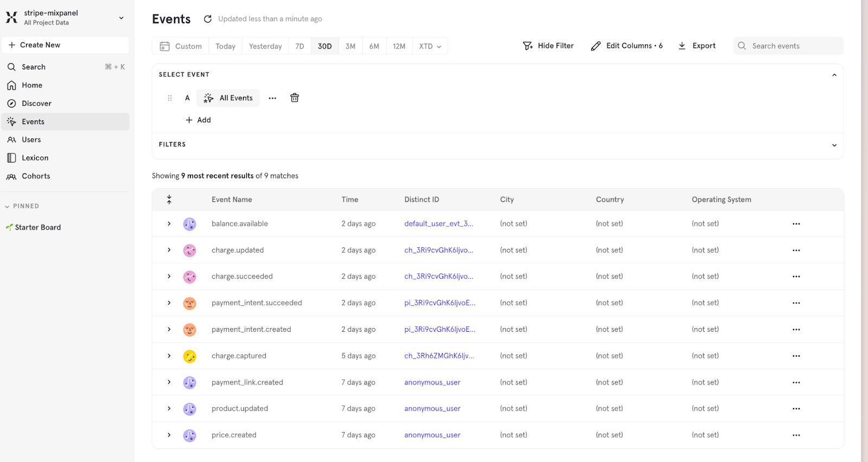The image size is (868, 462).
Task: Open row menu for balance.available
Action: click(796, 224)
